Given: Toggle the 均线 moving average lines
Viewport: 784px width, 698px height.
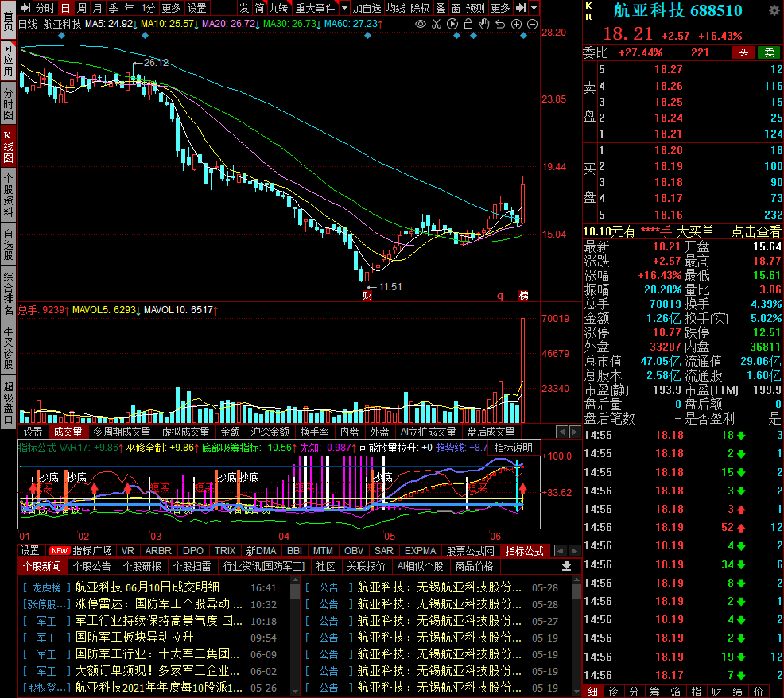Looking at the screenshot, I should [x=395, y=8].
